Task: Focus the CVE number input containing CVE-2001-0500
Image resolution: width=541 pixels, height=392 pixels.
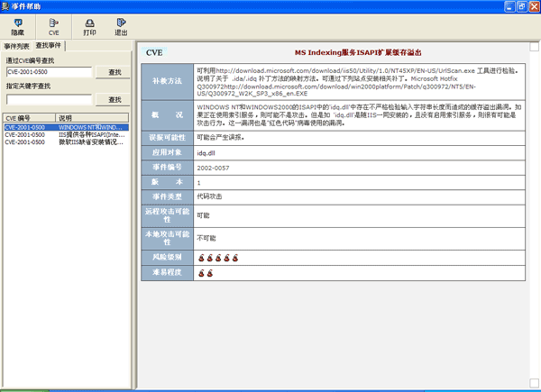Action: pyautogui.click(x=49, y=72)
